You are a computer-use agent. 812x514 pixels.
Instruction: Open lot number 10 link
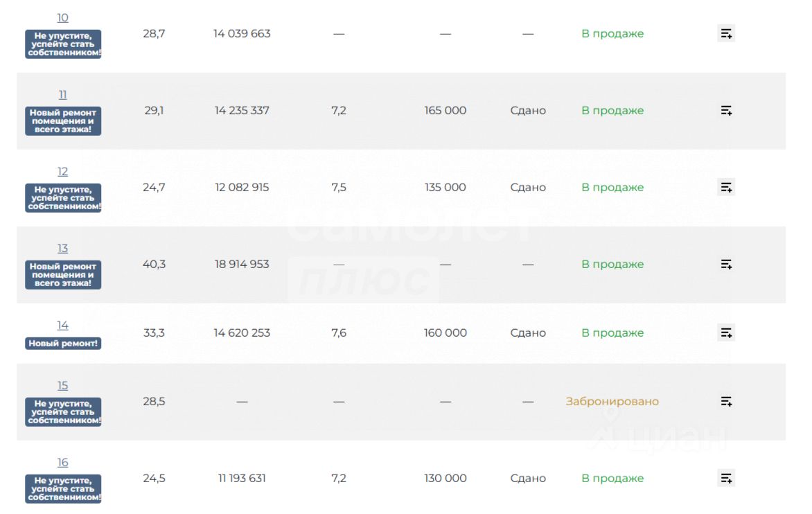(x=62, y=18)
